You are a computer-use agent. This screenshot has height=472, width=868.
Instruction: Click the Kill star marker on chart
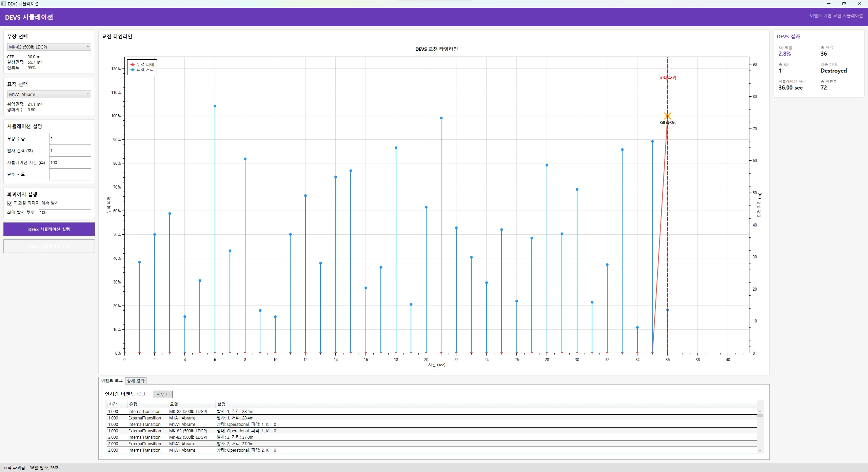pyautogui.click(x=667, y=116)
